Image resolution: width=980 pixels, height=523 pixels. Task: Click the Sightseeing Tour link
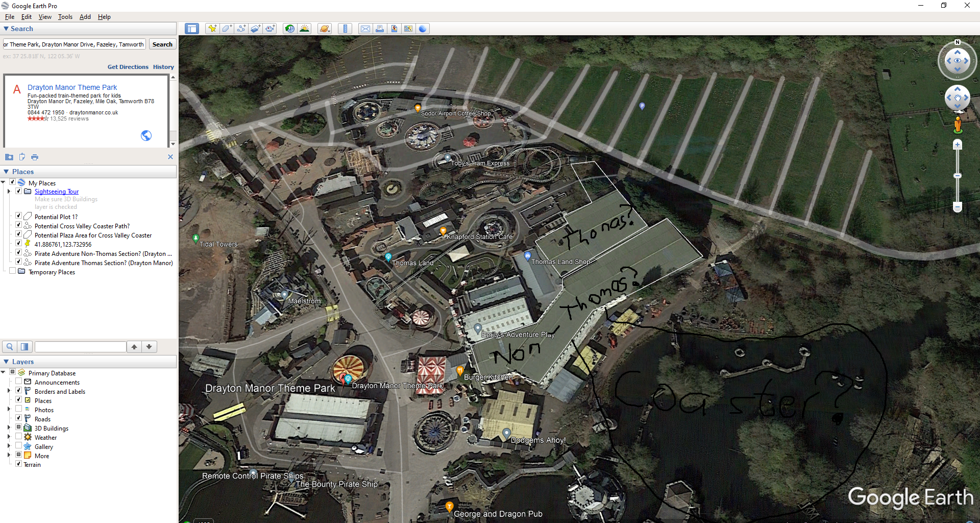pyautogui.click(x=57, y=192)
